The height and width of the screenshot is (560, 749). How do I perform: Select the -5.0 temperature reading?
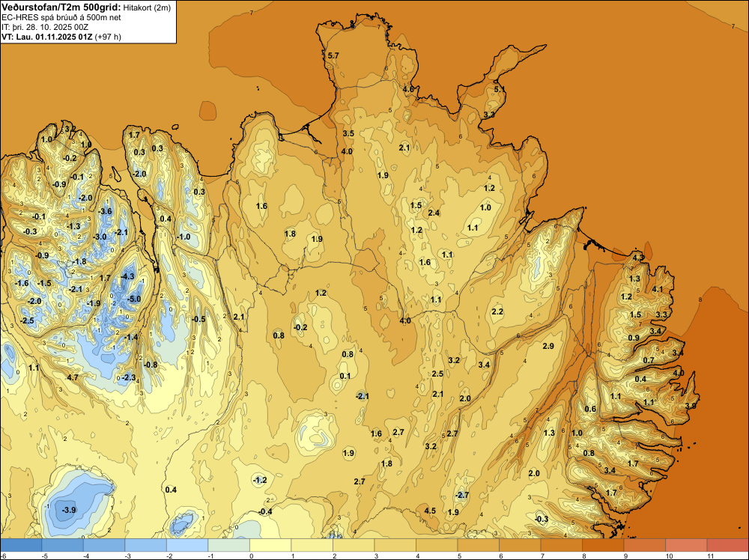tap(133, 299)
